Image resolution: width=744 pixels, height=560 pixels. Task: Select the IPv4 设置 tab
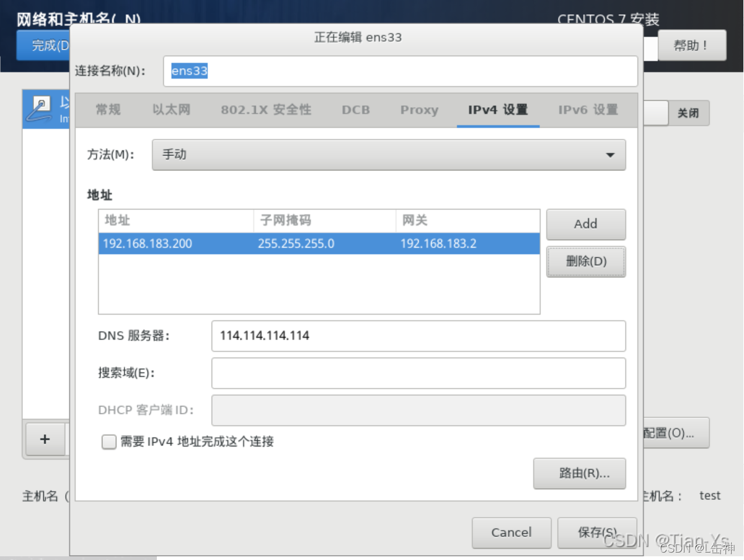click(x=498, y=110)
